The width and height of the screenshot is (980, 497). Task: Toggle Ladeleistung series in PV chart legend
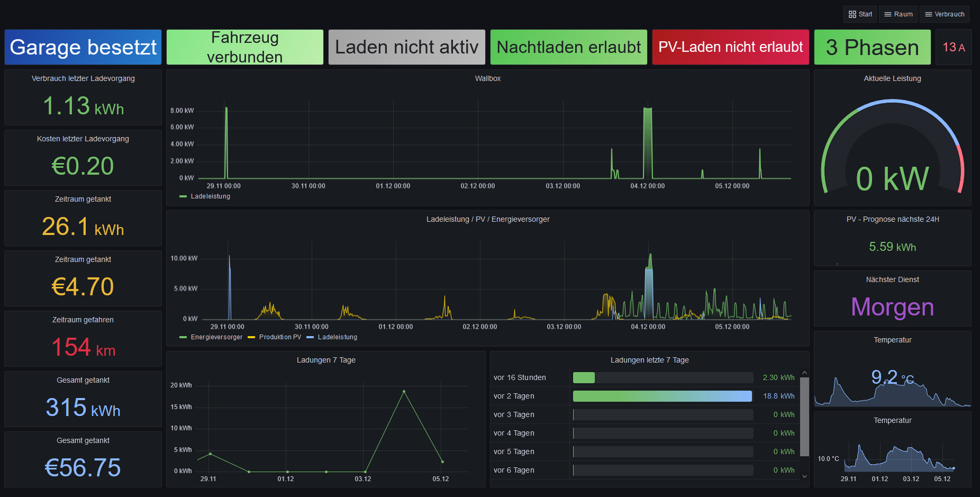coord(332,337)
